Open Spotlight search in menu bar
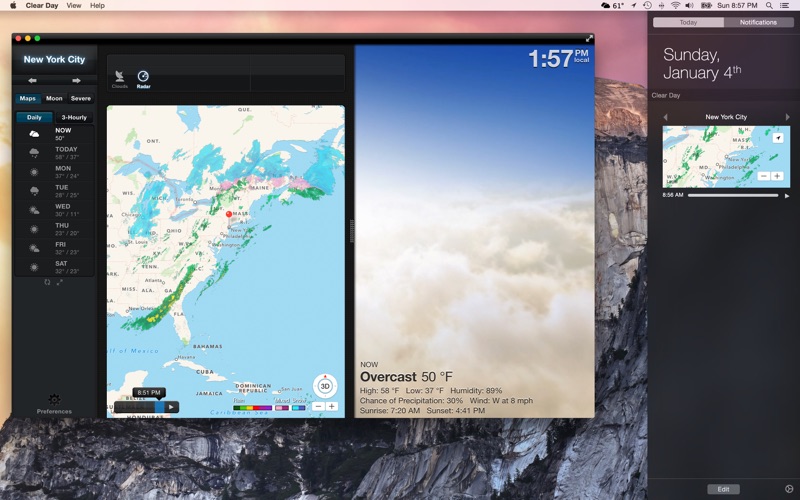Viewport: 800px width, 500px height. pos(769,6)
